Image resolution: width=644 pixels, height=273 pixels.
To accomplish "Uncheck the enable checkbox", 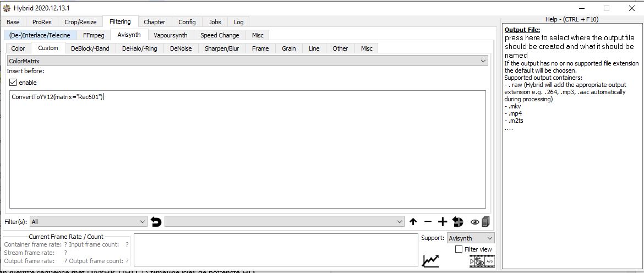I will click(13, 83).
